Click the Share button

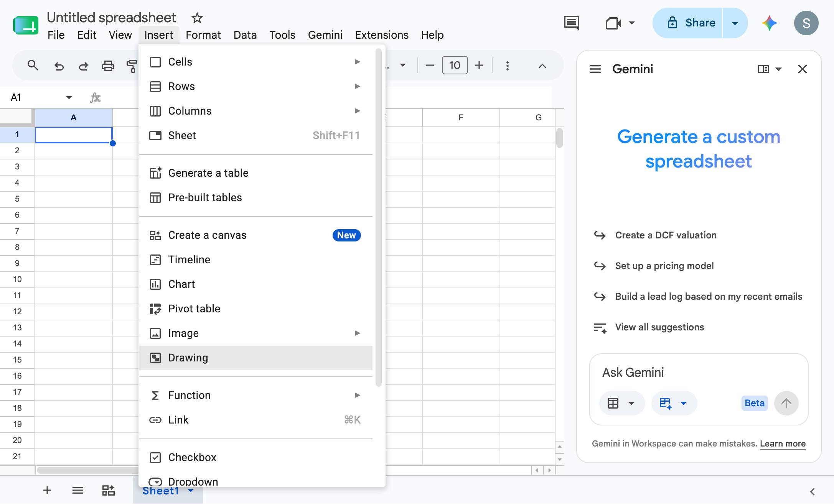point(688,23)
